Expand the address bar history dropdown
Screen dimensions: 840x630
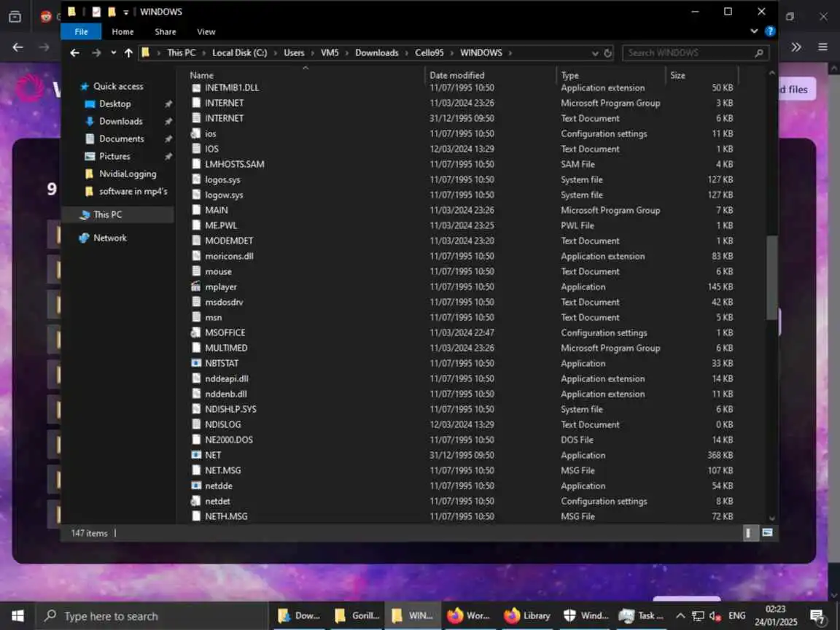[595, 53]
